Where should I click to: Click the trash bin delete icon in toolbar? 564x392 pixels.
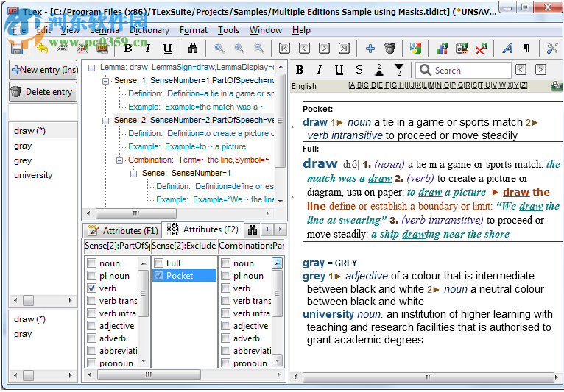coord(389,49)
